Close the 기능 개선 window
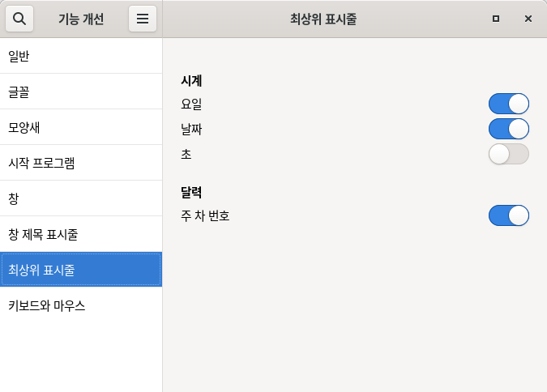547x392 pixels. pos(528,19)
